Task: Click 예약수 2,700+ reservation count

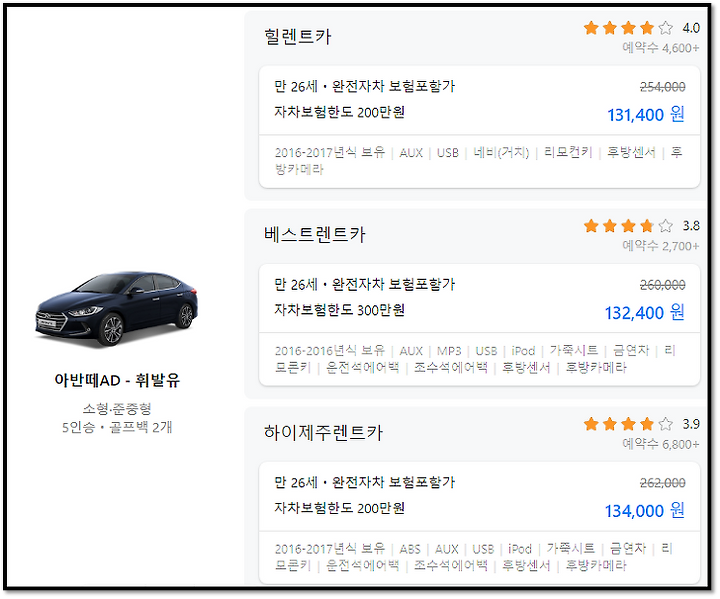Action: coord(661,245)
